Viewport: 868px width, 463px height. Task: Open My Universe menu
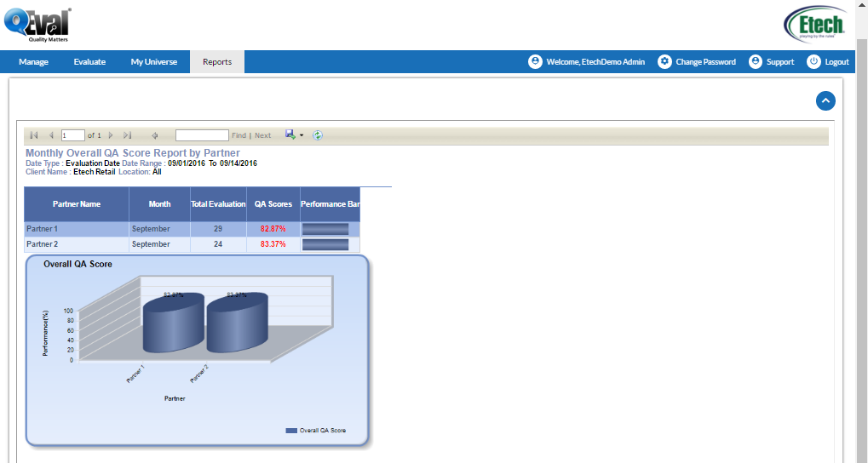pyautogui.click(x=154, y=62)
